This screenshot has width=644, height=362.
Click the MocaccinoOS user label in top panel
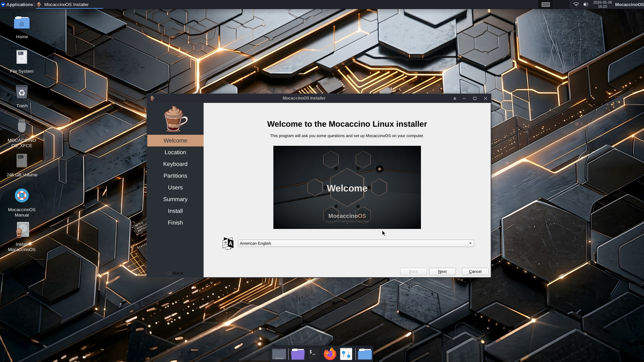click(629, 4)
